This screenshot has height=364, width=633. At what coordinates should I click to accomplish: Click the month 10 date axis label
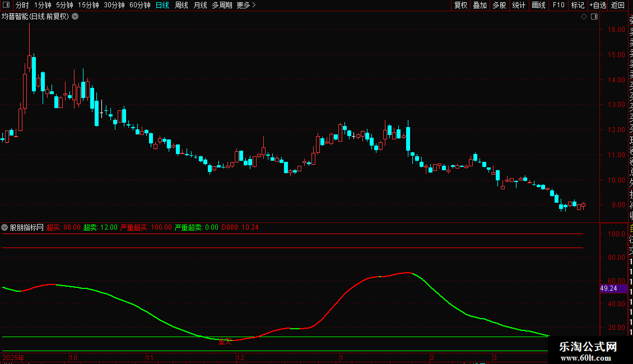pyautogui.click(x=73, y=357)
